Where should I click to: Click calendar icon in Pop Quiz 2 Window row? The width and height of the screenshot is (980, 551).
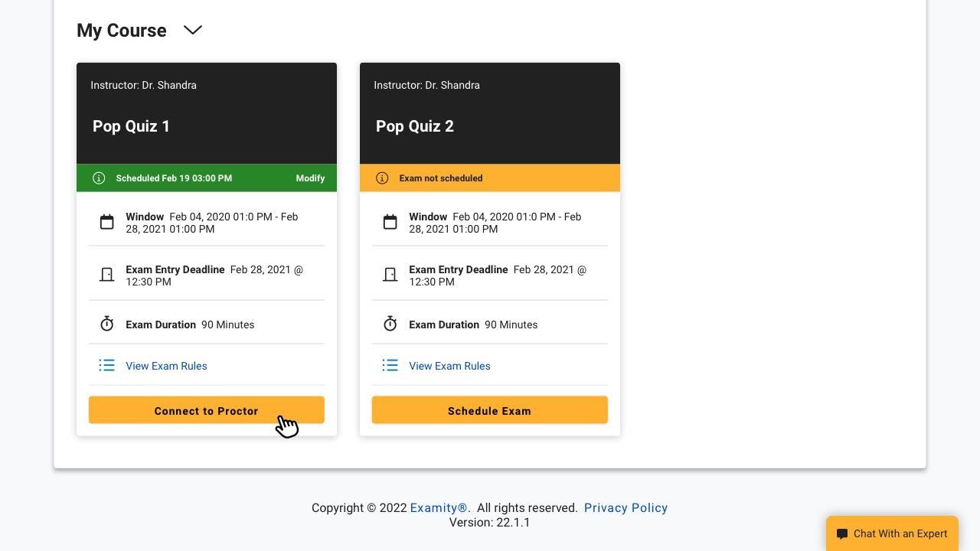point(390,223)
